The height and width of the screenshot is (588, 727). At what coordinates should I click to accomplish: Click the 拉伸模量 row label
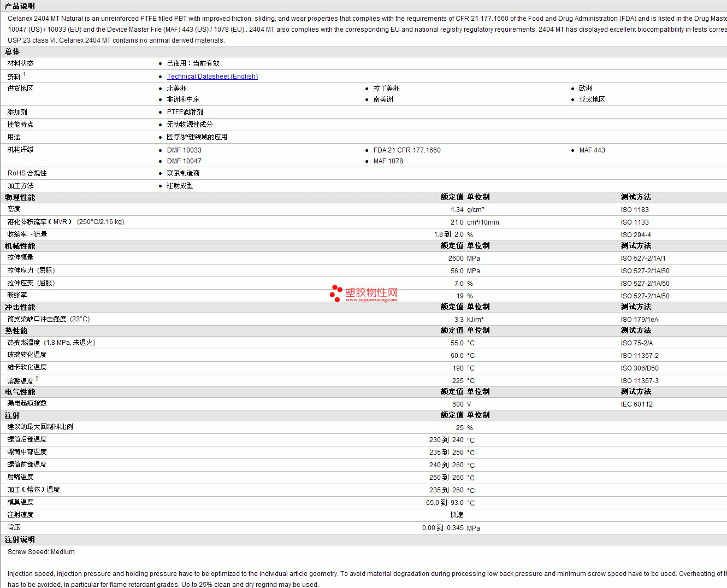click(x=21, y=257)
